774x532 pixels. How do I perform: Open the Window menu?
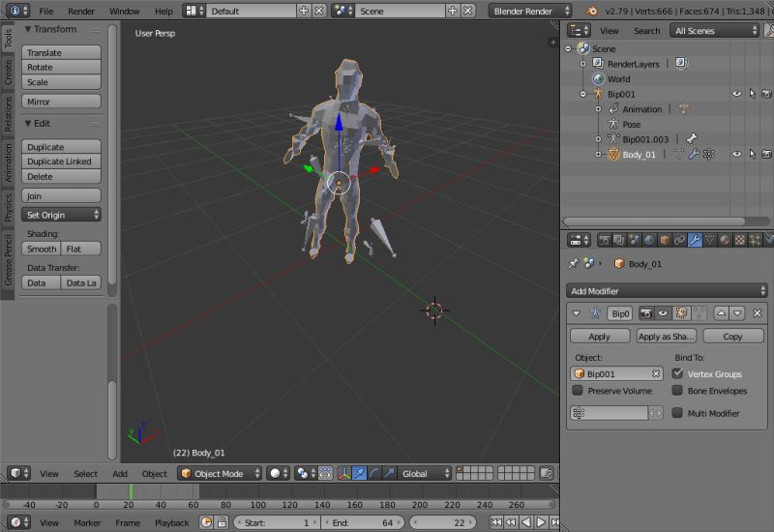pos(124,11)
